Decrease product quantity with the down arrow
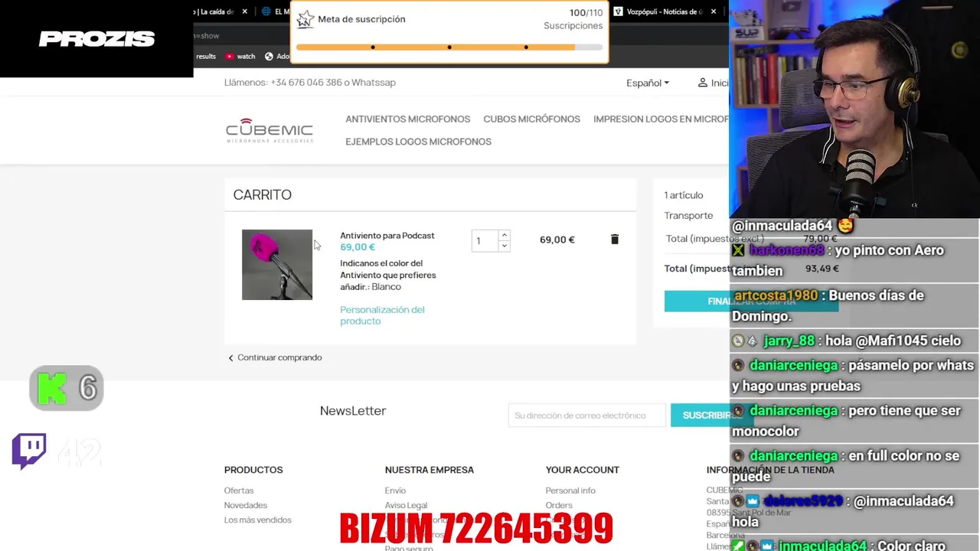Screen dimensions: 980x551 (504, 246)
